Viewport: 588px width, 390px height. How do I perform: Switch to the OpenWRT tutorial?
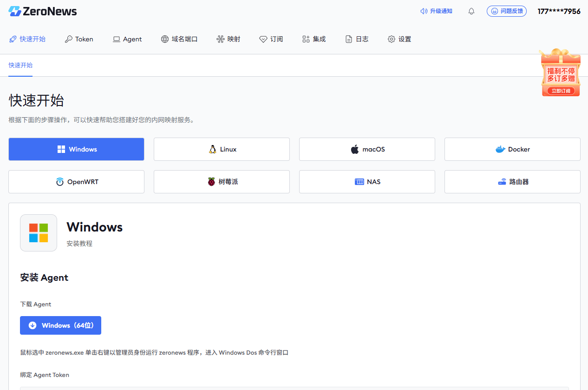point(76,182)
